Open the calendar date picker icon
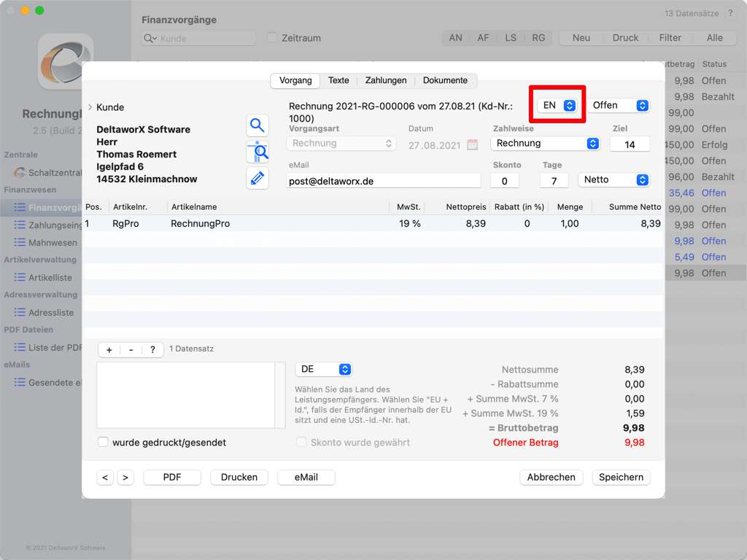The height and width of the screenshot is (560, 747). tap(473, 144)
